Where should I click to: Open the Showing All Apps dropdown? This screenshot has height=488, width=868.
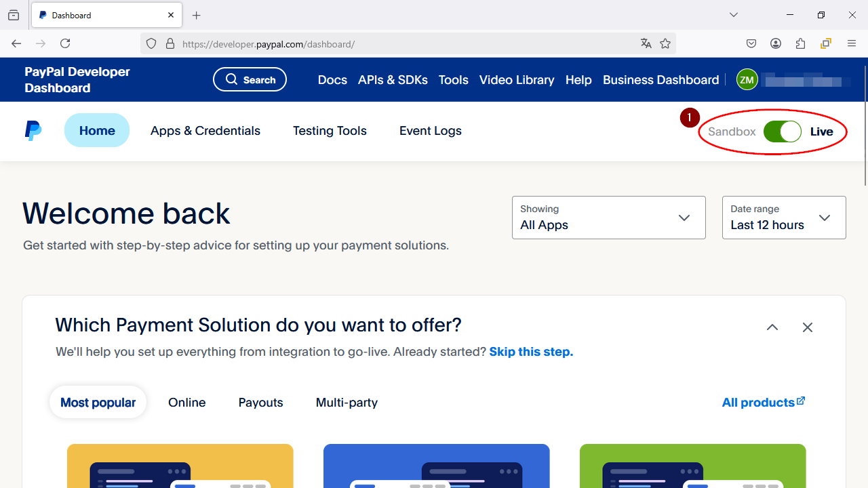click(x=609, y=218)
